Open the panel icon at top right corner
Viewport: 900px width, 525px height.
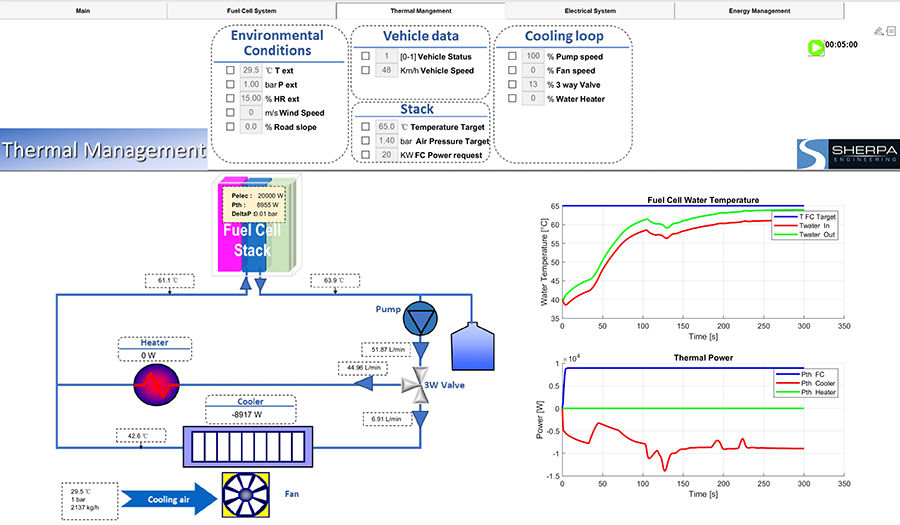point(891,31)
